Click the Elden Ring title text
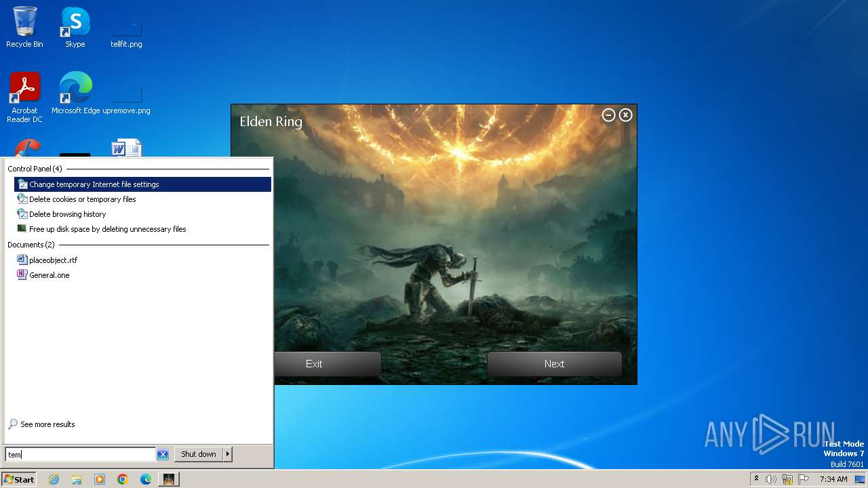The width and height of the screenshot is (868, 488). pyautogui.click(x=271, y=122)
